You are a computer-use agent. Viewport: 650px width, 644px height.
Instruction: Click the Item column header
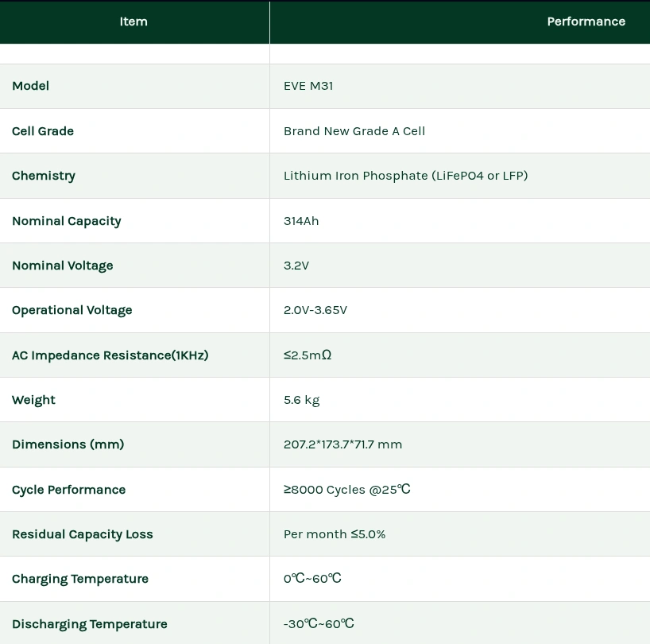click(133, 21)
